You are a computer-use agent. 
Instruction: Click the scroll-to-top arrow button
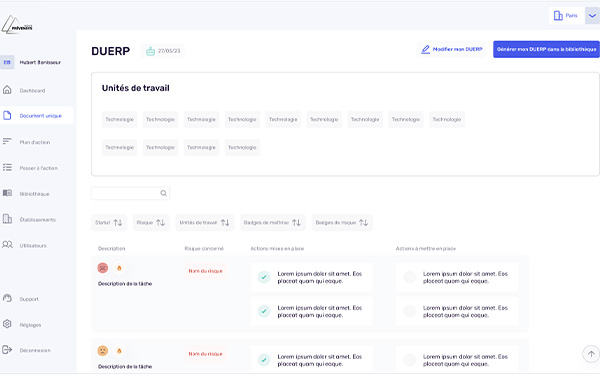(x=591, y=354)
